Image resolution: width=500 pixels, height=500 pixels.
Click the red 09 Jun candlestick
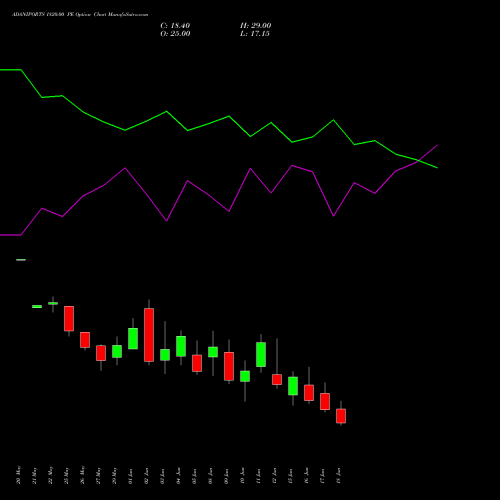click(x=229, y=366)
